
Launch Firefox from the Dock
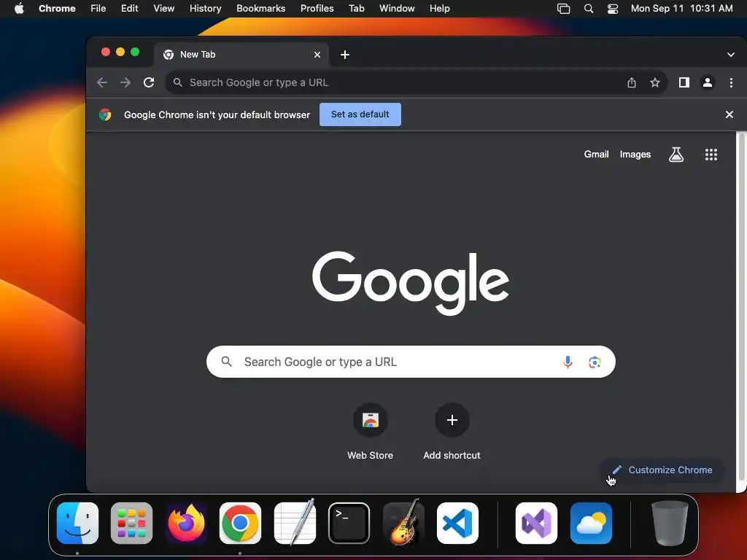(186, 523)
